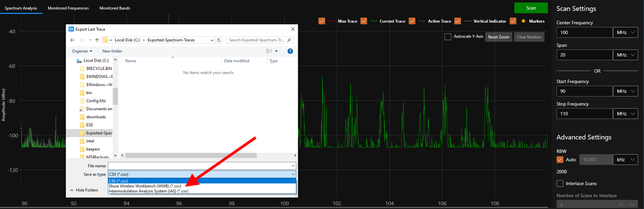
Task: Disable the Auto RBW checkbox
Action: (560, 160)
